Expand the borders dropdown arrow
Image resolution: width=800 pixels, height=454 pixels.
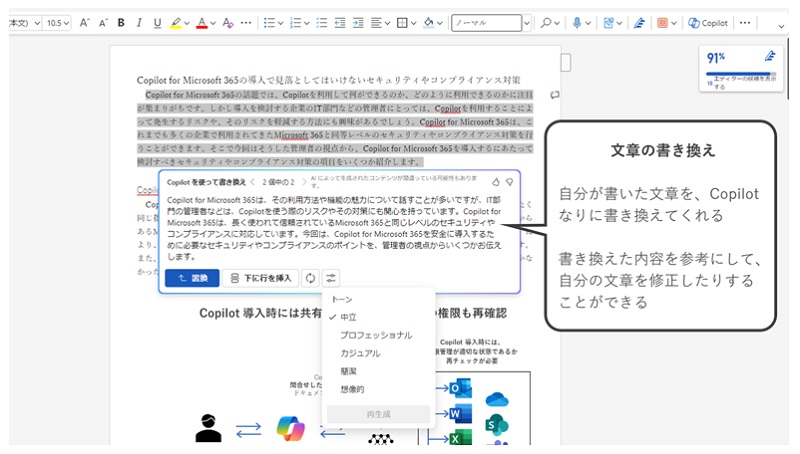pos(413,23)
